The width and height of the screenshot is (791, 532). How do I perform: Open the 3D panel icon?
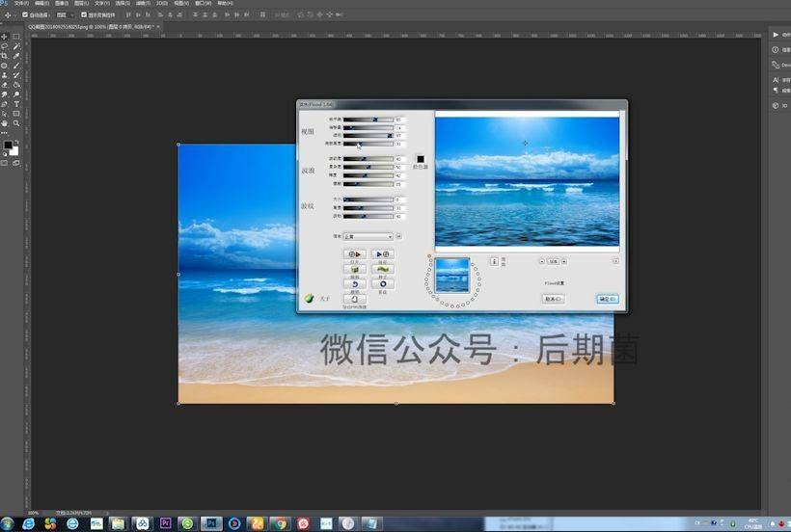776,105
